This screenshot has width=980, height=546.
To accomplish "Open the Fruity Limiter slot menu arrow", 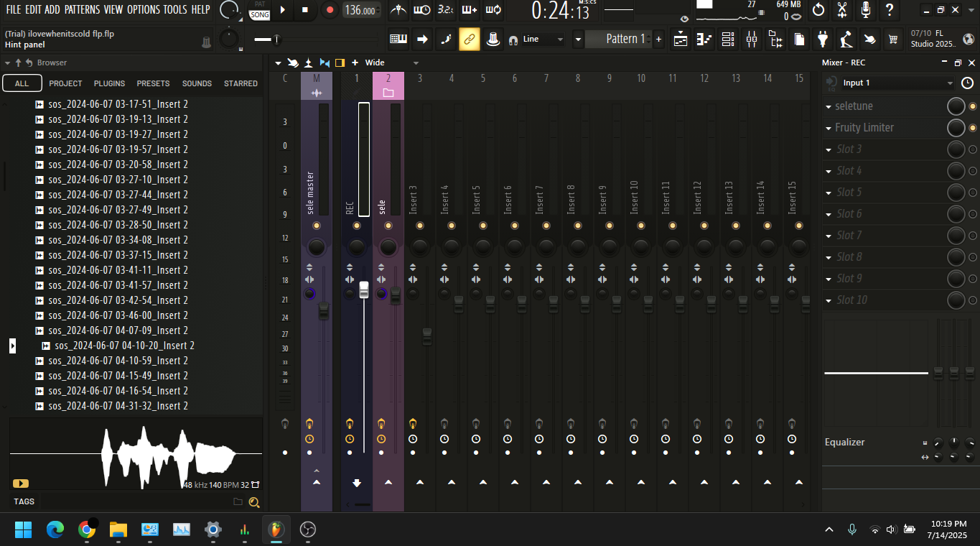I will (x=829, y=128).
